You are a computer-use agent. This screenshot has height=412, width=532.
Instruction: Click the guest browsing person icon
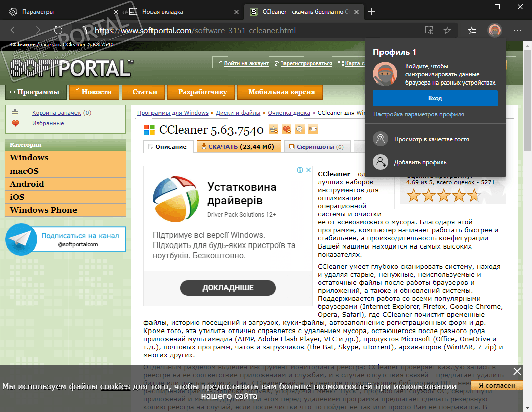[x=381, y=139]
